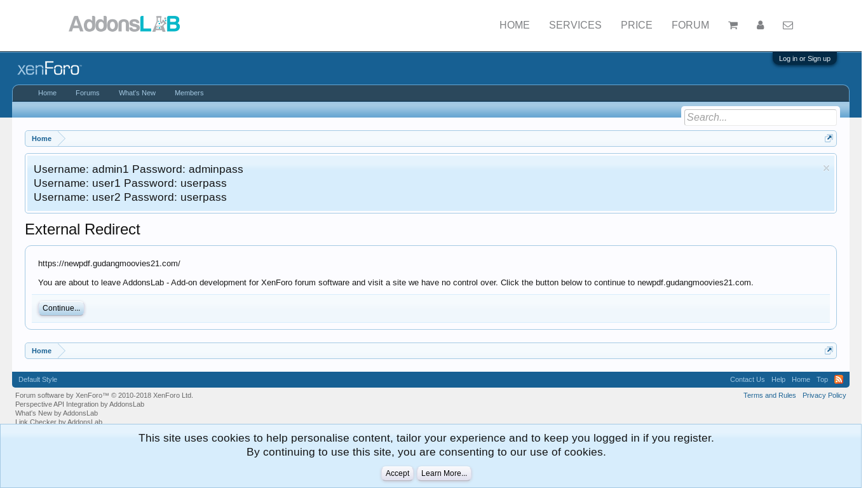This screenshot has height=488, width=868.
Task: Dismiss the credentials notice with X
Action: pyautogui.click(x=826, y=168)
